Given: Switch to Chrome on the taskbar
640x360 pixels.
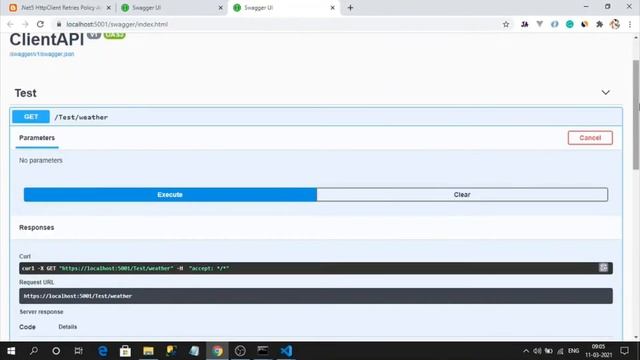Looking at the screenshot, I should click(x=217, y=351).
